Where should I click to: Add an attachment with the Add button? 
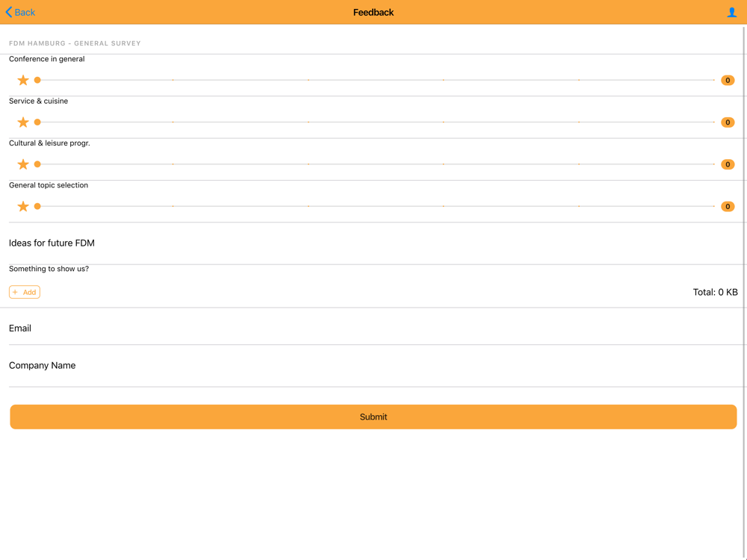pos(25,292)
